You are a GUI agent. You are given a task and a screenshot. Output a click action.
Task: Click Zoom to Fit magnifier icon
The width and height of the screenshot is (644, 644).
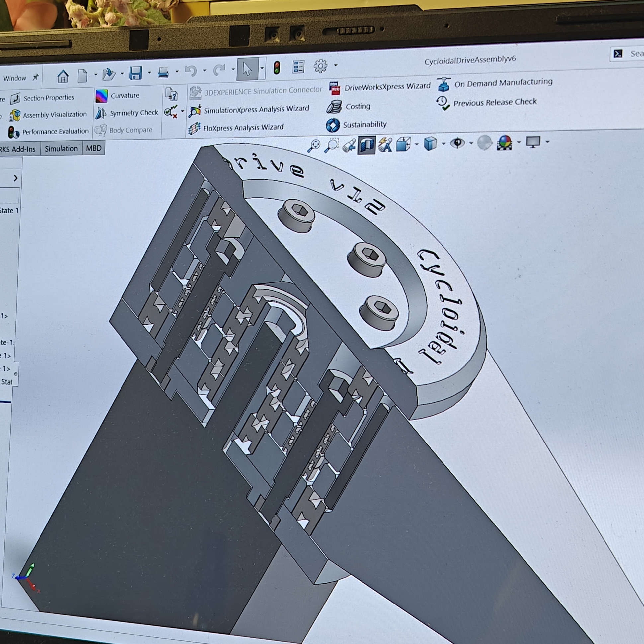click(314, 146)
